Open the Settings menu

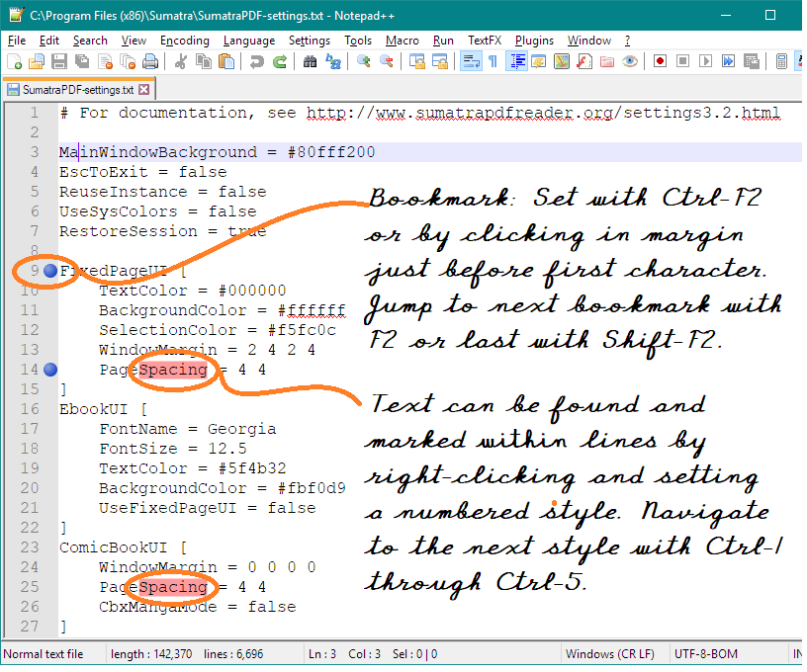tap(310, 41)
